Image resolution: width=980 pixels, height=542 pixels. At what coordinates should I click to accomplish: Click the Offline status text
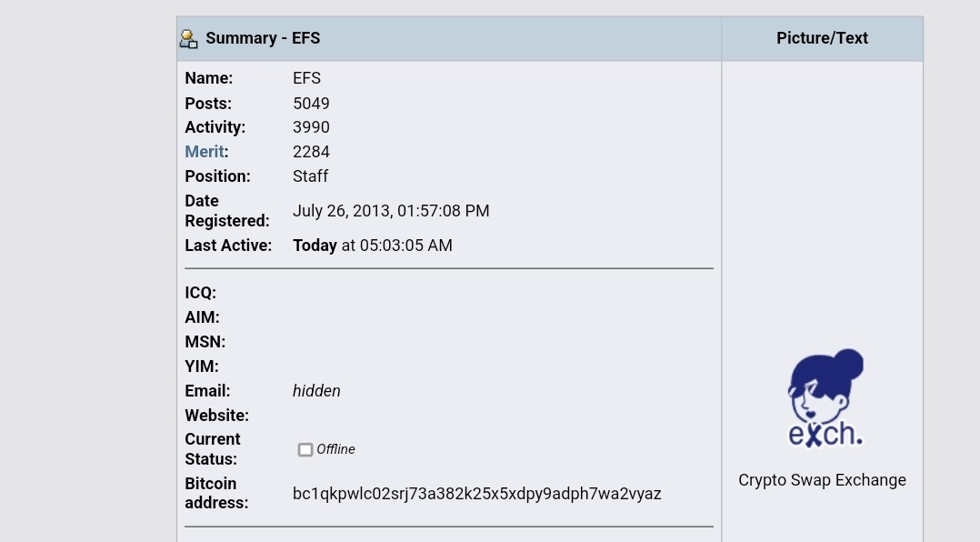click(335, 449)
